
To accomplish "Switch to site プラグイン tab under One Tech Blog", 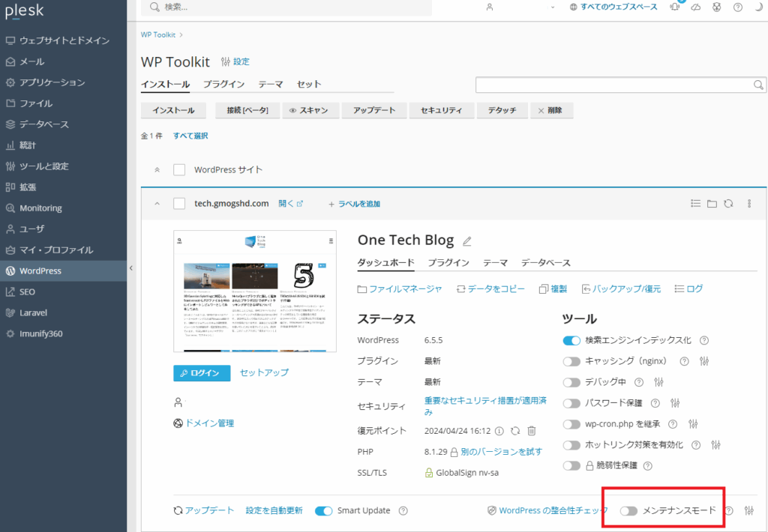I will coord(448,263).
